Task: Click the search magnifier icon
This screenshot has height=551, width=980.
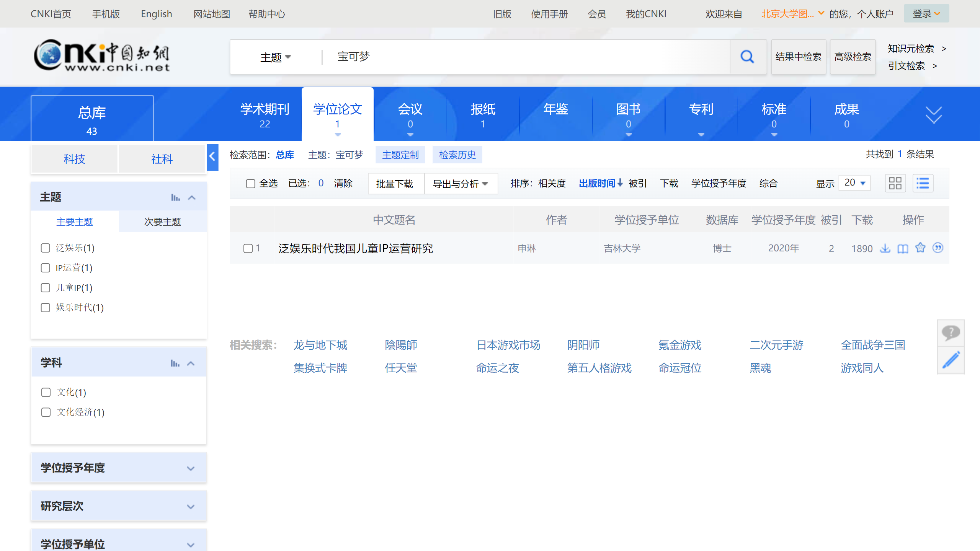Action: click(x=747, y=57)
